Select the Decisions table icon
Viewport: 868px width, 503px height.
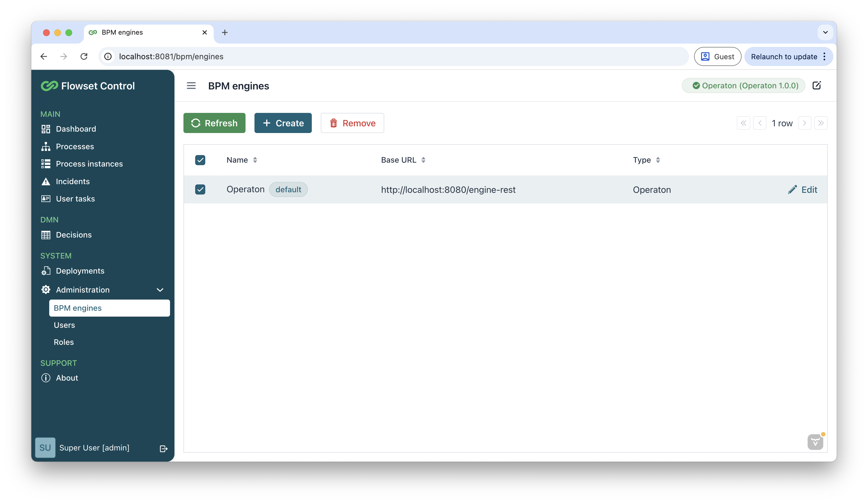pos(46,235)
